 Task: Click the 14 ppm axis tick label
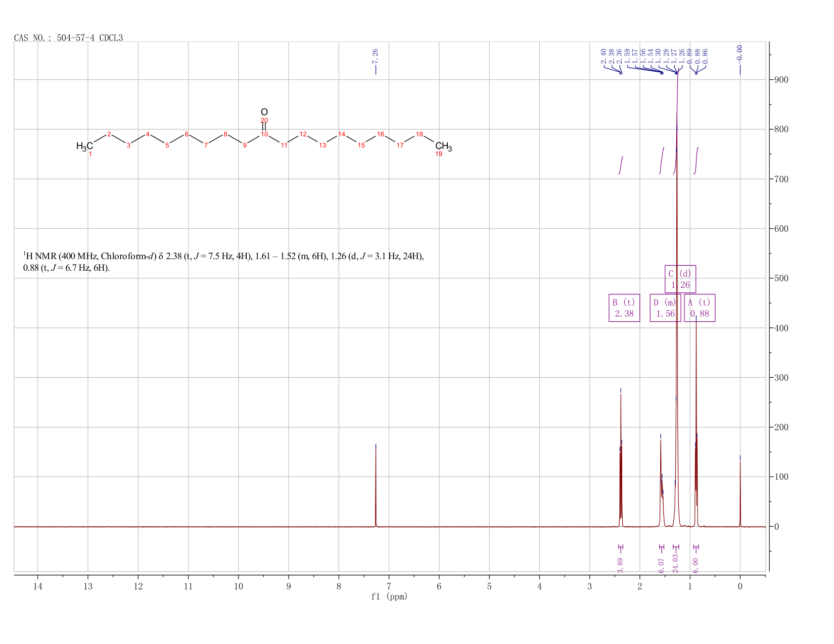point(38,586)
